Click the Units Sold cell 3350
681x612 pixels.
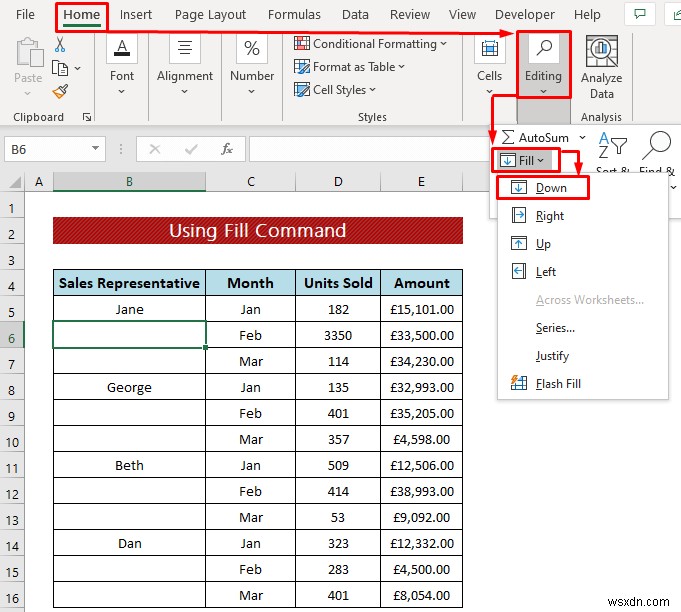point(338,335)
